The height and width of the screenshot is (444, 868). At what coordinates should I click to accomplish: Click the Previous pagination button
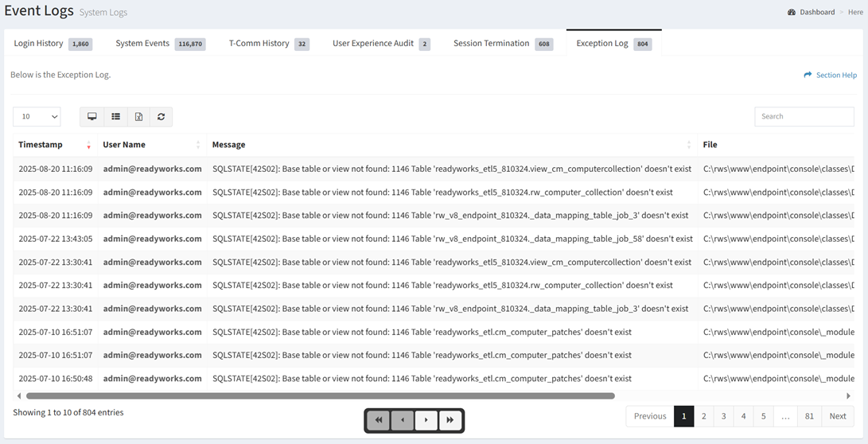650,416
